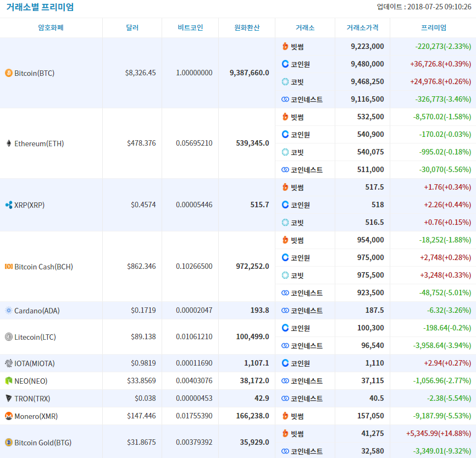The width and height of the screenshot is (476, 458).
Task: Click the BTC ratio 0.05695210
Action: click(x=194, y=143)
